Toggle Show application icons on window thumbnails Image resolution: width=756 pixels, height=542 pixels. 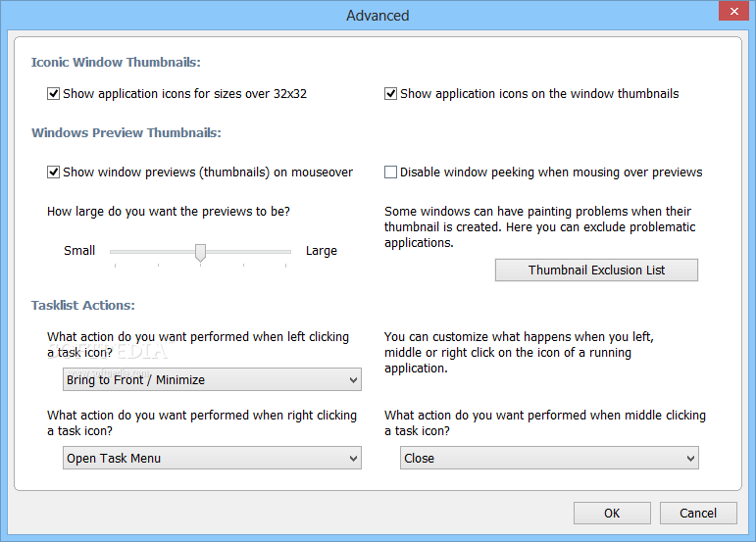coord(390,93)
